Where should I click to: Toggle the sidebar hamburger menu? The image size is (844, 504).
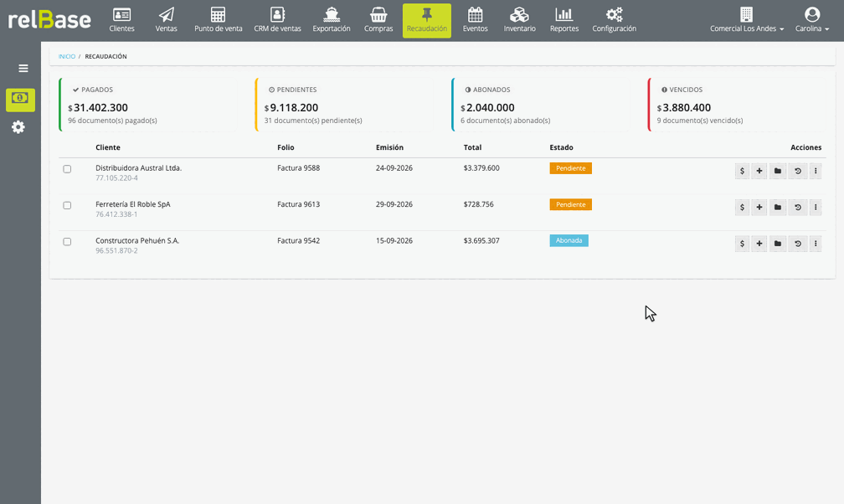[x=23, y=69]
